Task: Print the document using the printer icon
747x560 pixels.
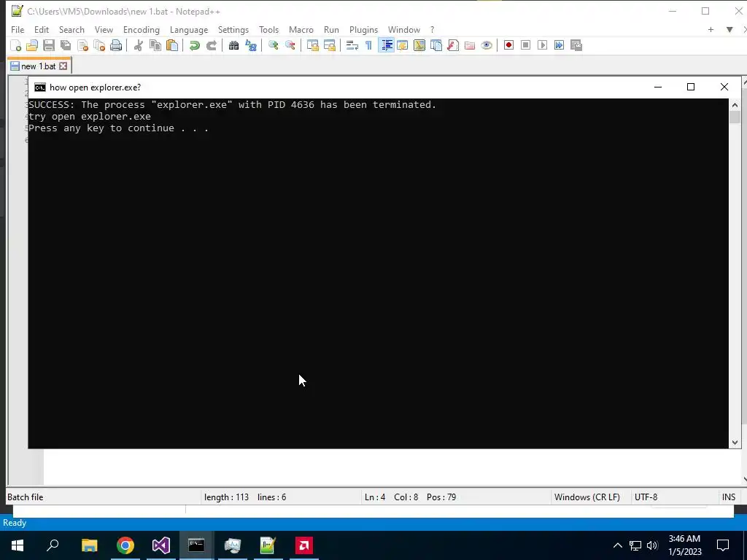Action: pos(116,45)
